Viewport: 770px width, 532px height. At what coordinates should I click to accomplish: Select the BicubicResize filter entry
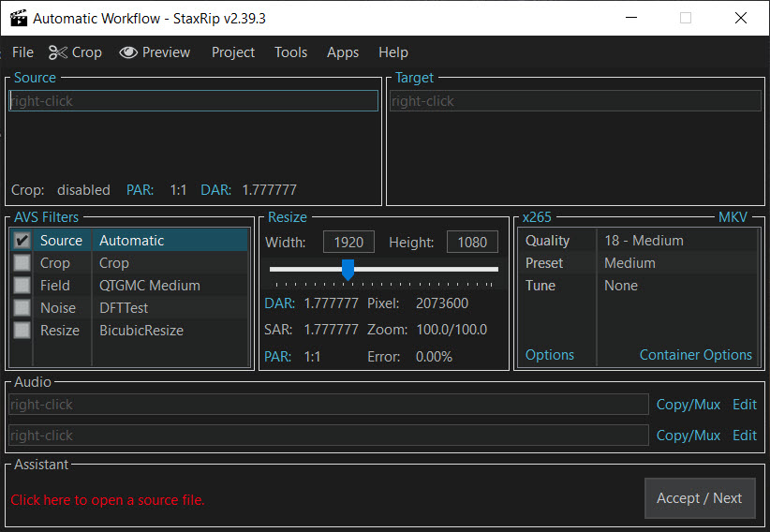pyautogui.click(x=141, y=330)
